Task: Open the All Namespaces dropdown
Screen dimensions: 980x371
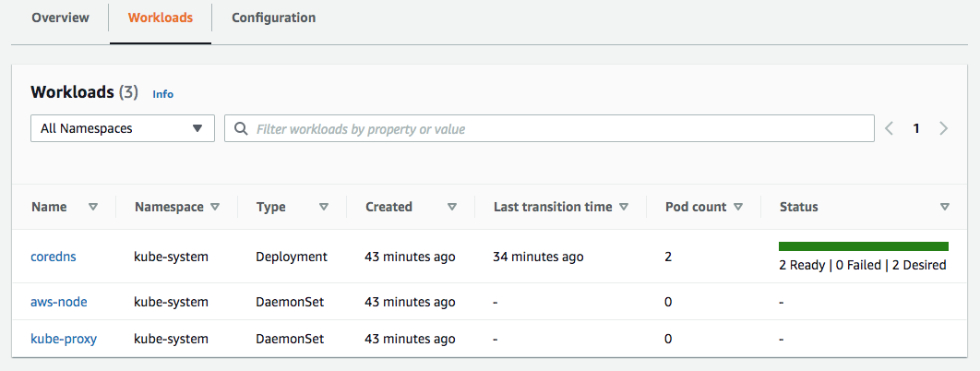Action: (123, 128)
